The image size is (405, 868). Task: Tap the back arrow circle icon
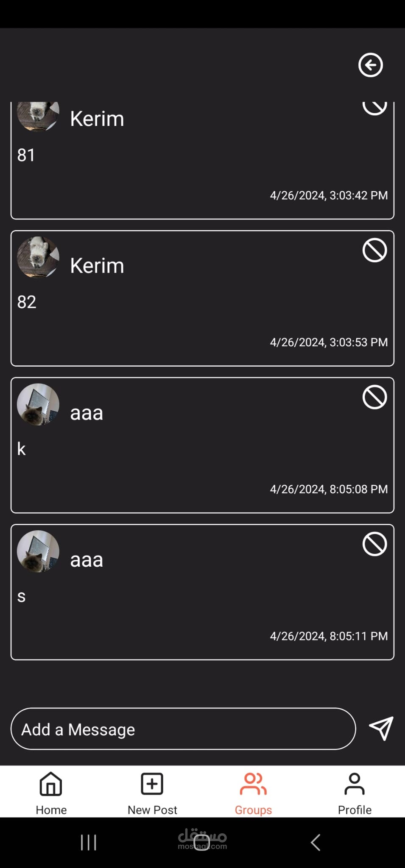click(x=371, y=65)
